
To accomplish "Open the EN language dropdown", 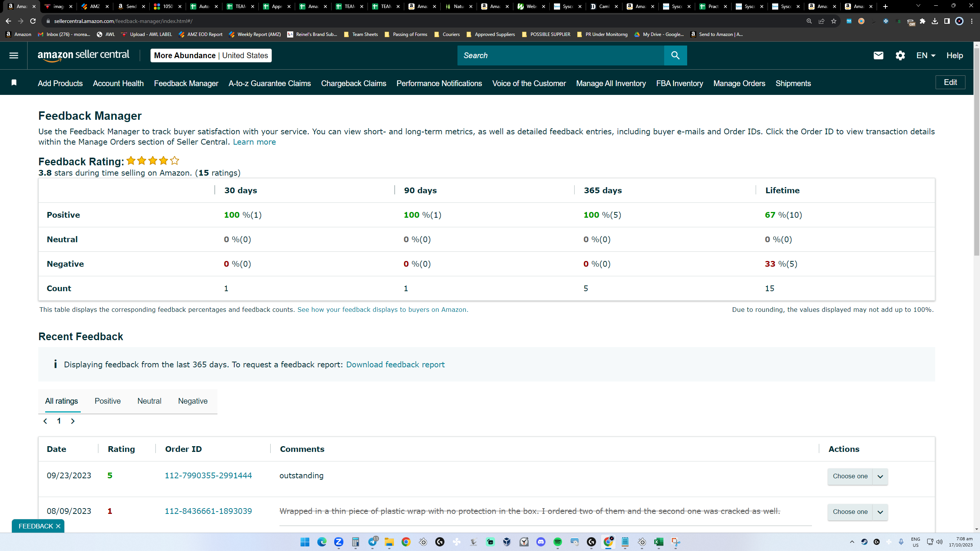I will [x=926, y=55].
